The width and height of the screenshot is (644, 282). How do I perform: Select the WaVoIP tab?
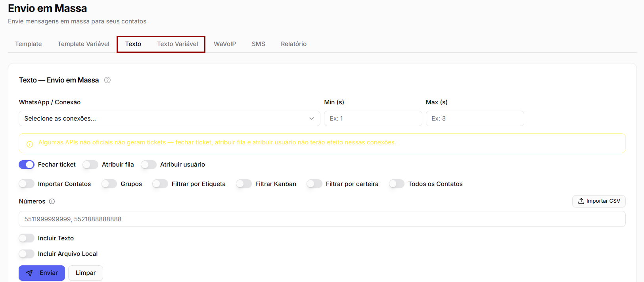(x=225, y=44)
